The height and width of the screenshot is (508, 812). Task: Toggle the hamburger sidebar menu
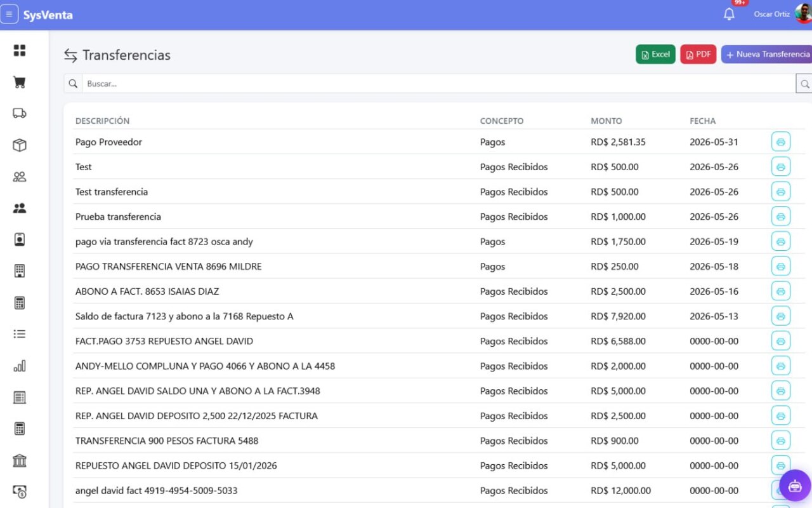9,15
